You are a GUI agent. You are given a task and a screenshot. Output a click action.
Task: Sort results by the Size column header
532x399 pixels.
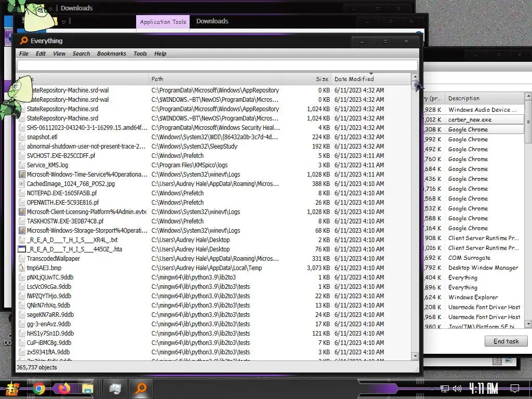pos(306,79)
